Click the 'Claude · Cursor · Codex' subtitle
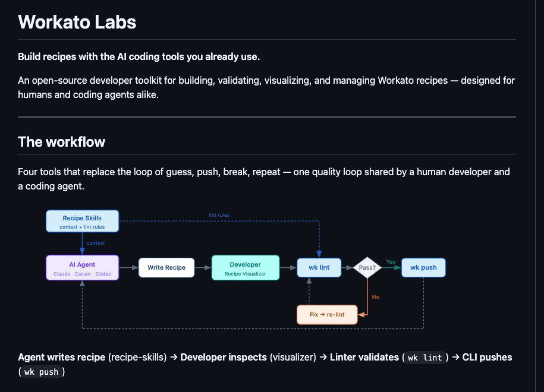Viewport: 544px width, 392px height. point(82,274)
